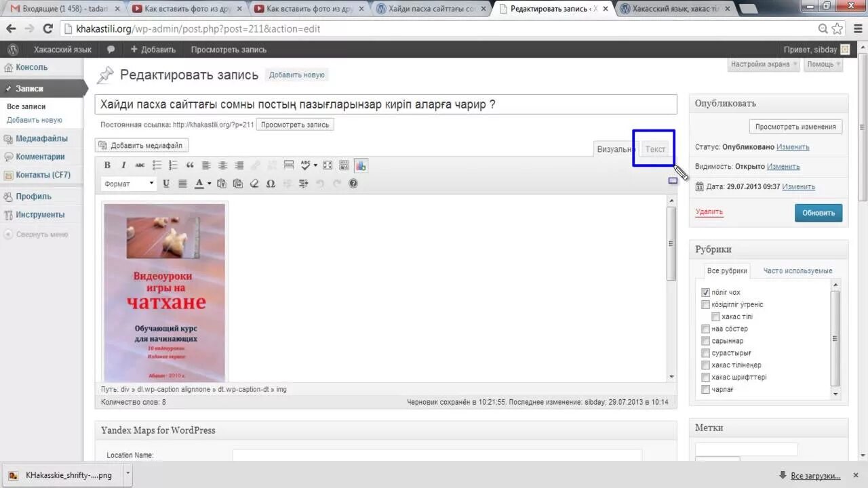Image resolution: width=868 pixels, height=488 pixels.
Task: Click Добавить новую next to heading
Action: coord(297,75)
